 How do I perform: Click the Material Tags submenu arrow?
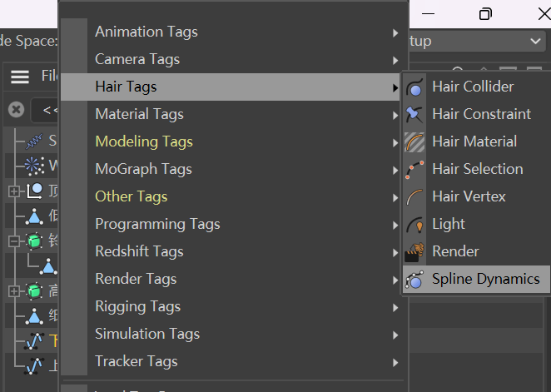[x=395, y=115]
